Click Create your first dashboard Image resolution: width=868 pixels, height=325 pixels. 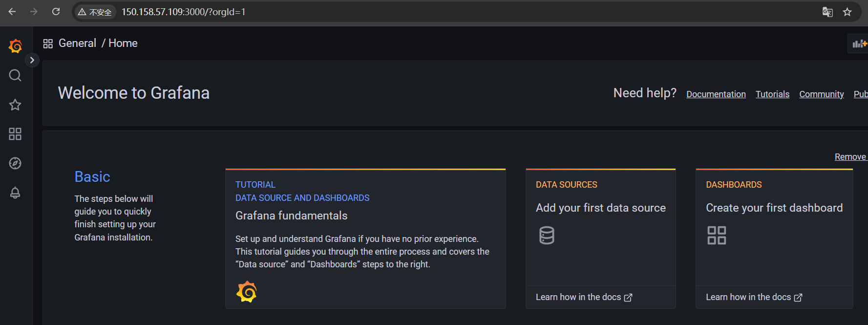(x=774, y=208)
